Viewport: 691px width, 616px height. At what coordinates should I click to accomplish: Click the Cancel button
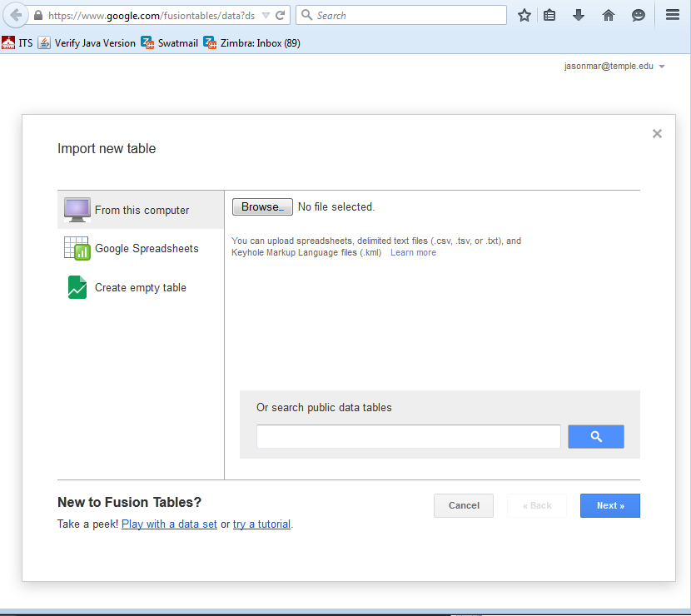464,505
